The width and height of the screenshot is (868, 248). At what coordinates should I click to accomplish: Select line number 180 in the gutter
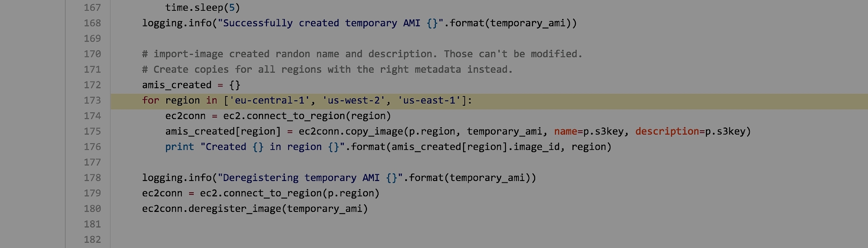[92, 209]
